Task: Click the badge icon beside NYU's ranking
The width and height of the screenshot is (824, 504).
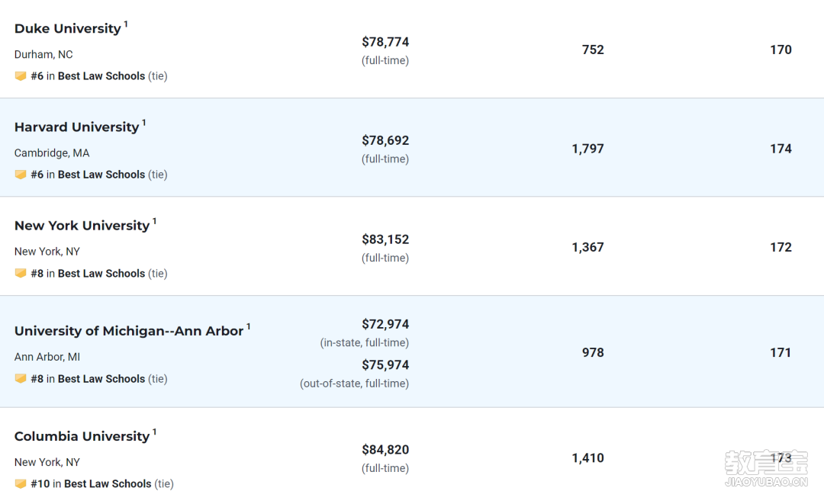Action: pos(21,274)
